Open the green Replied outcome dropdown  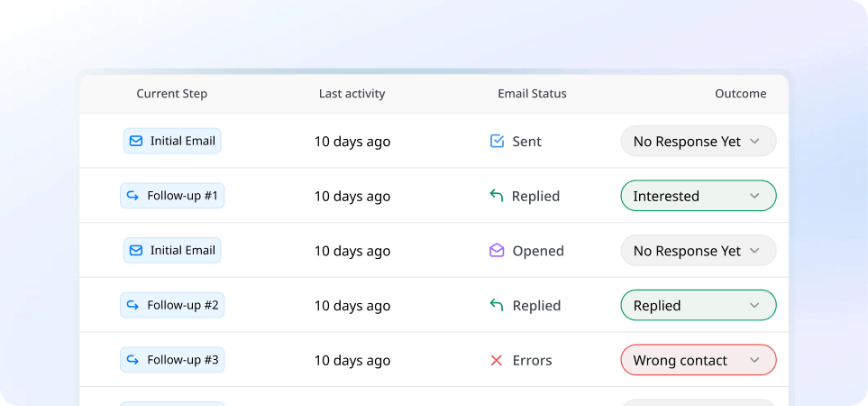[x=699, y=305]
